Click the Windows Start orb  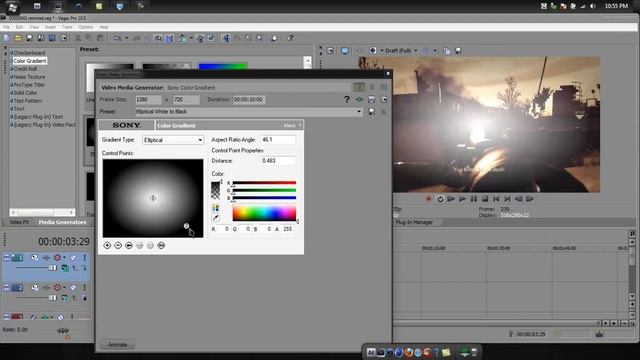coord(13,7)
